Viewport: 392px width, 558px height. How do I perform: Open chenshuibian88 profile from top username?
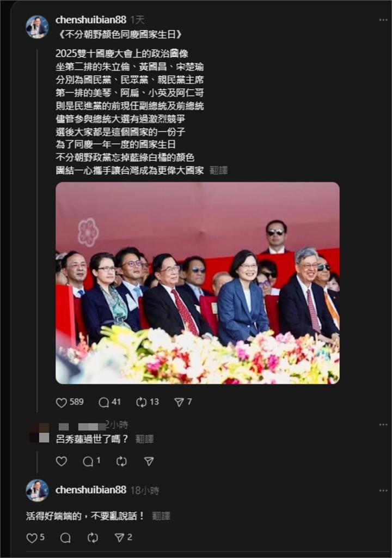coord(91,20)
